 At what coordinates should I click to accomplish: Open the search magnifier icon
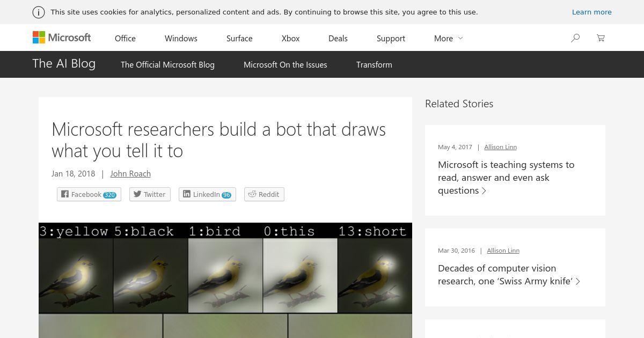click(x=575, y=38)
